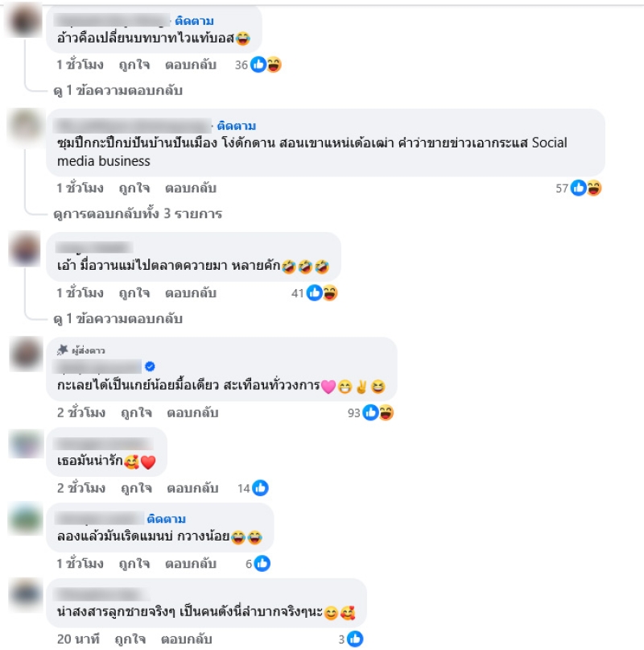This screenshot has height=650, width=644.
Task: Reply to the 20 นาที comment via ตอบกลับ
Action: 187,639
